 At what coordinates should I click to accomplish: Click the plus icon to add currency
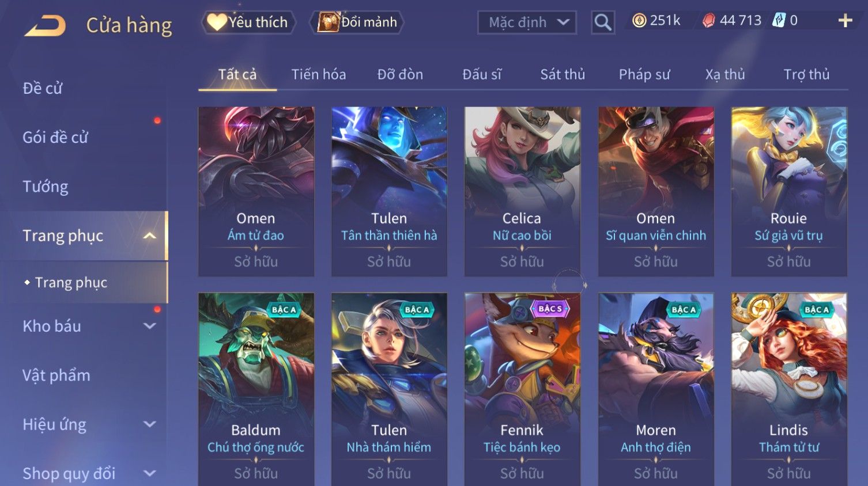point(845,21)
